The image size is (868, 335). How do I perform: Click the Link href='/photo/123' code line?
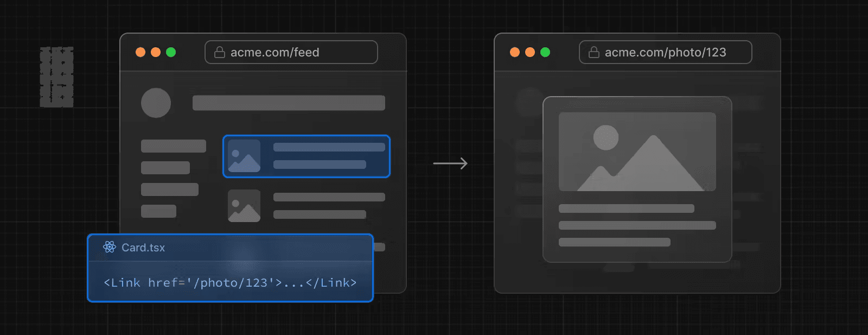click(230, 283)
